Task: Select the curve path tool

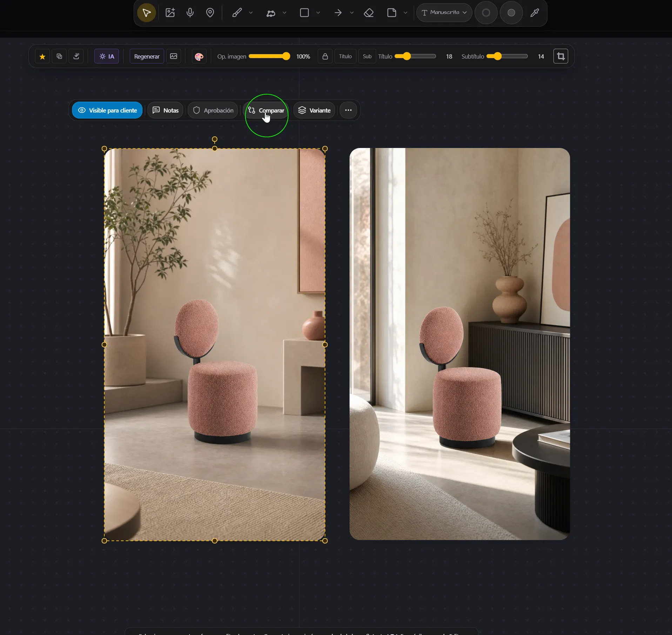Action: [271, 13]
